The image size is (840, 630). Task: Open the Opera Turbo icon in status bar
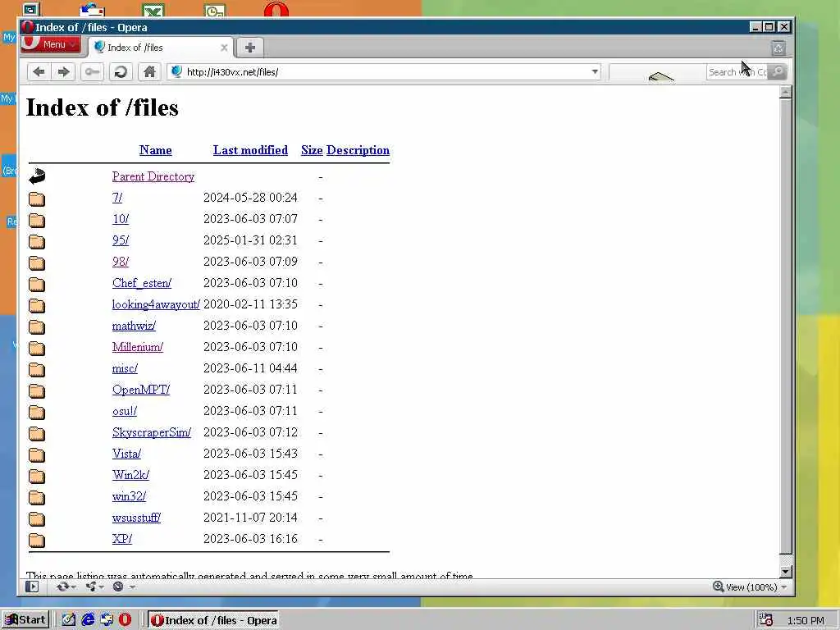click(x=118, y=587)
